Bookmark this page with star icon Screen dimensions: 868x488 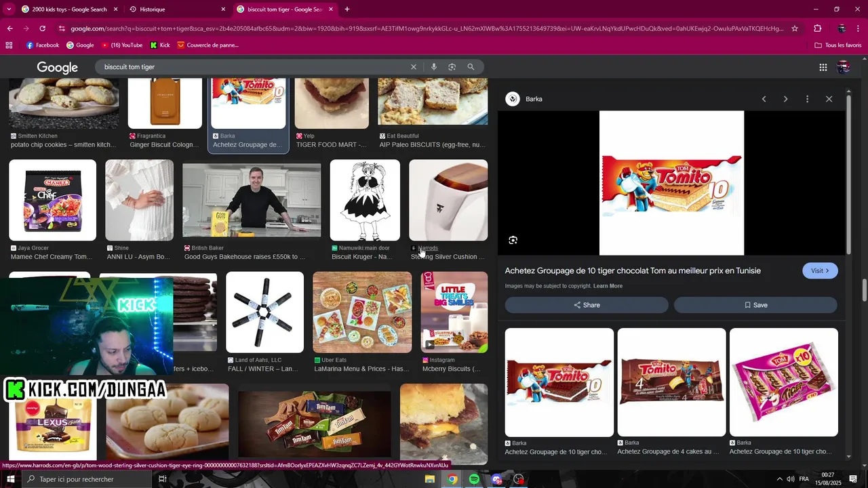tap(795, 28)
